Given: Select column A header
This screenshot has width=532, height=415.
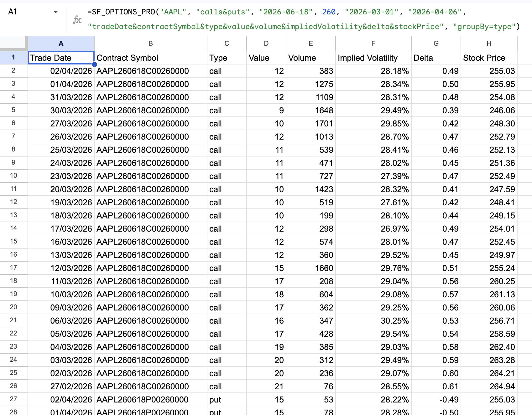Looking at the screenshot, I should 61,44.
